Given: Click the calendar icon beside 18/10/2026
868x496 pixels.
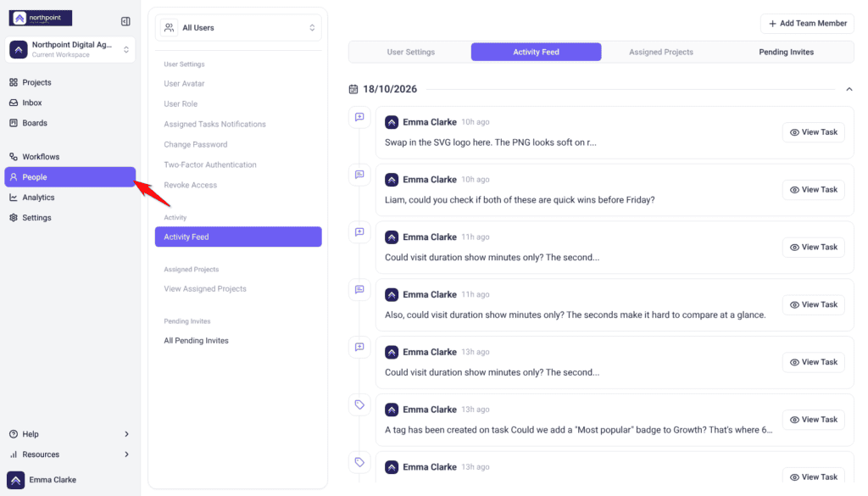Looking at the screenshot, I should tap(353, 89).
